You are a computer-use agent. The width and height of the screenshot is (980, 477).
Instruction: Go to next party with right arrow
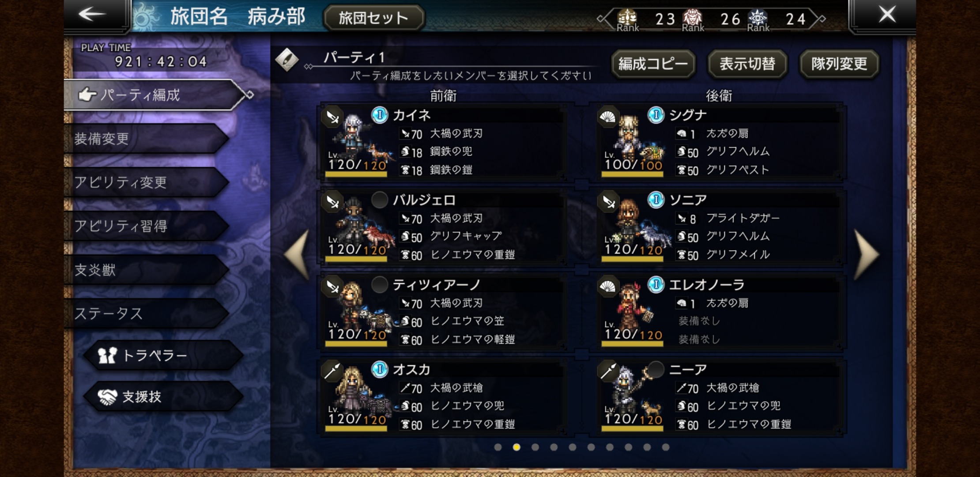tap(866, 254)
